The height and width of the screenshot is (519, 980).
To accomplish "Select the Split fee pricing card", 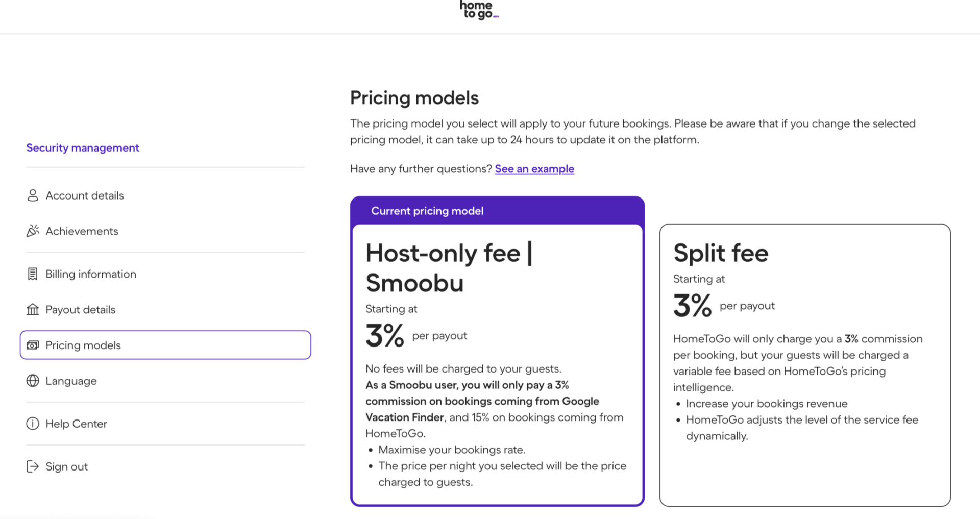I will coord(805,365).
